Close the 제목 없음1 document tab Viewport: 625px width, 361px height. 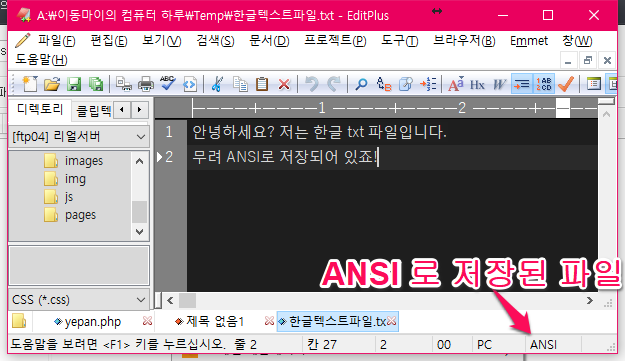269,321
